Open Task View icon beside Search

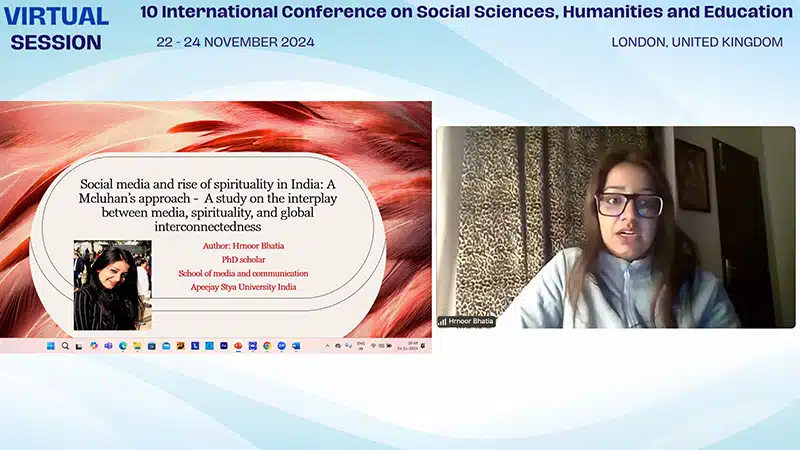pyautogui.click(x=79, y=345)
